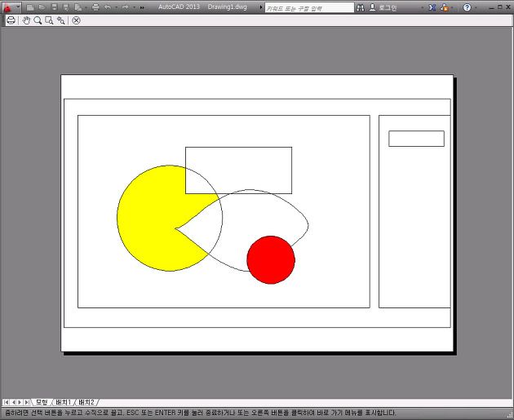Switch to the 배치2 layout tab

[x=86, y=402]
